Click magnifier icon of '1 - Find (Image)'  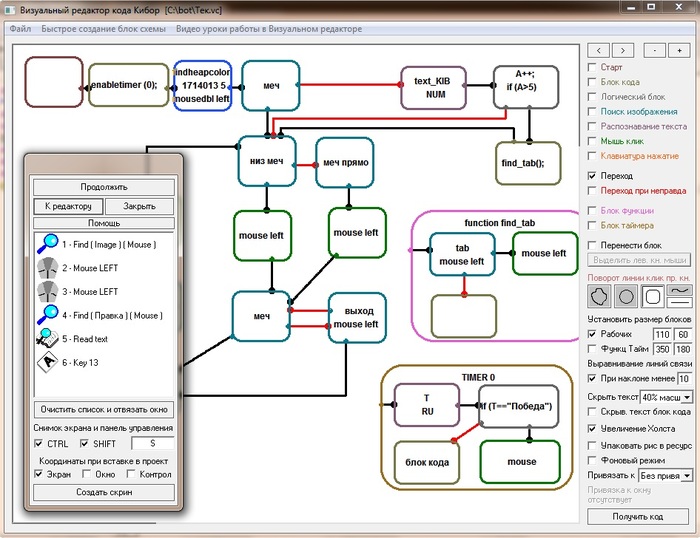[x=48, y=243]
